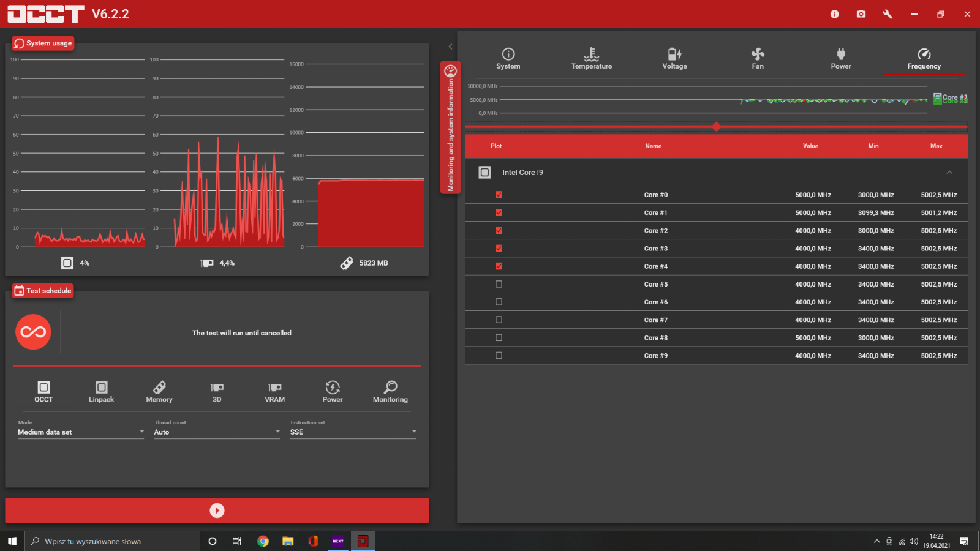Open Windows Start menu
The width and height of the screenshot is (980, 551).
click(12, 541)
